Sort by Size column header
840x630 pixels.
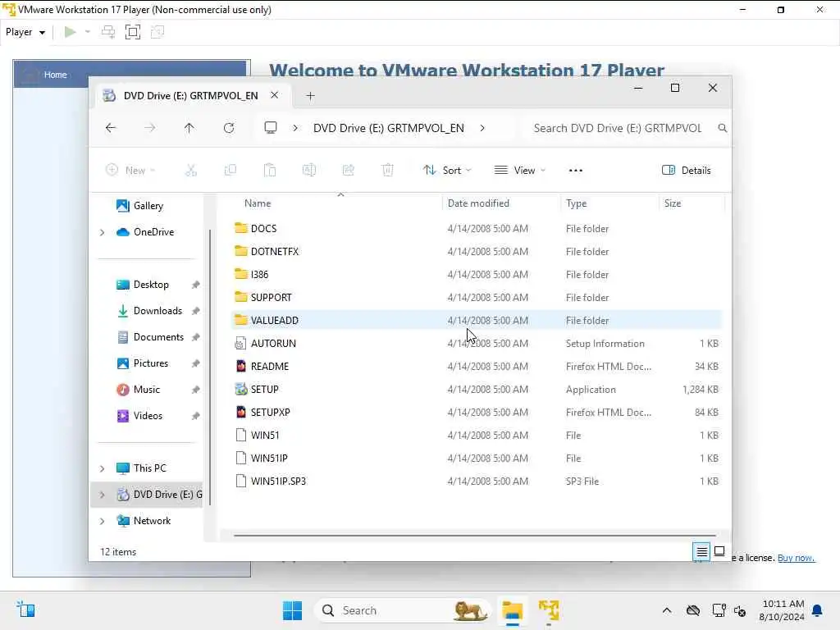[692, 203]
